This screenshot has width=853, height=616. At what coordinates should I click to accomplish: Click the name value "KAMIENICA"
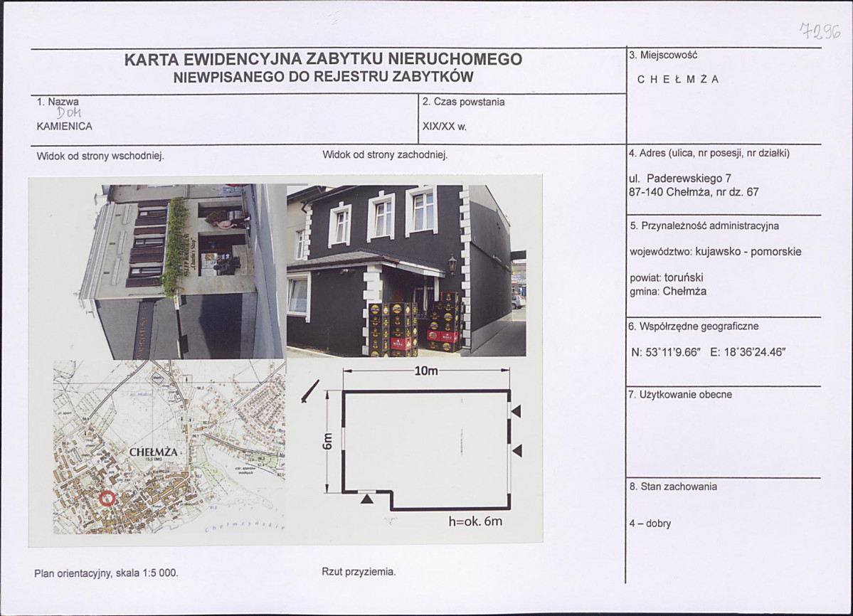[x=64, y=127]
